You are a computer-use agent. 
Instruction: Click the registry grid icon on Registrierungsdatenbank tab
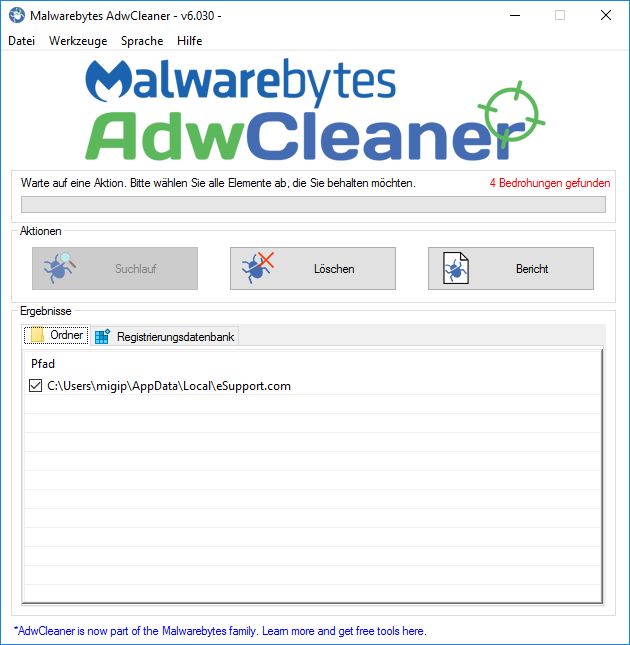click(x=102, y=336)
